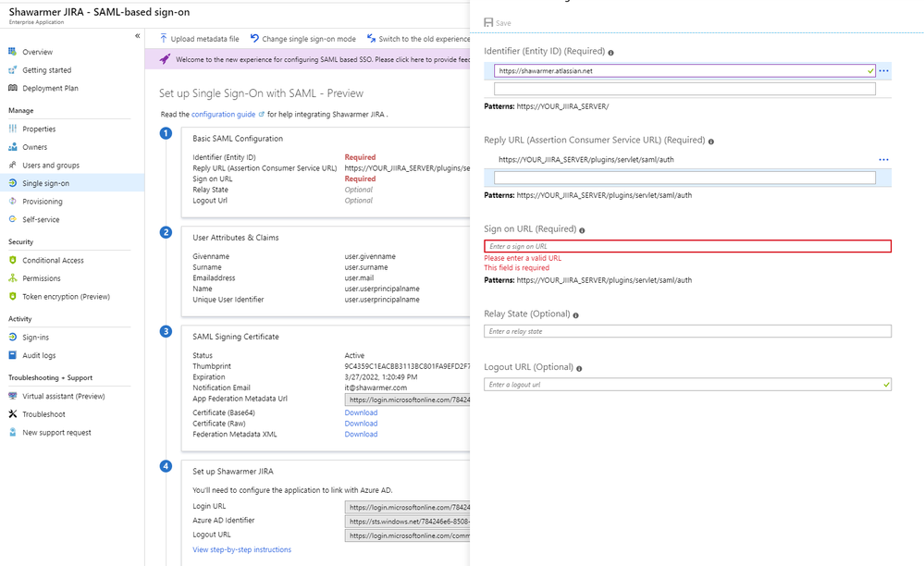The height and width of the screenshot is (566, 924).
Task: Upload metadata file
Action: point(199,39)
